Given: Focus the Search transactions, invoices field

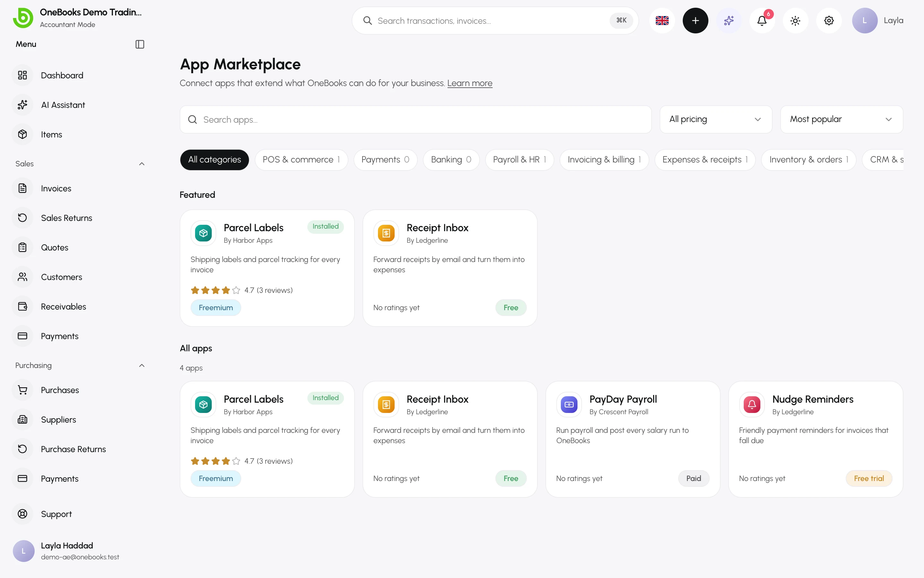Looking at the screenshot, I should 495,21.
